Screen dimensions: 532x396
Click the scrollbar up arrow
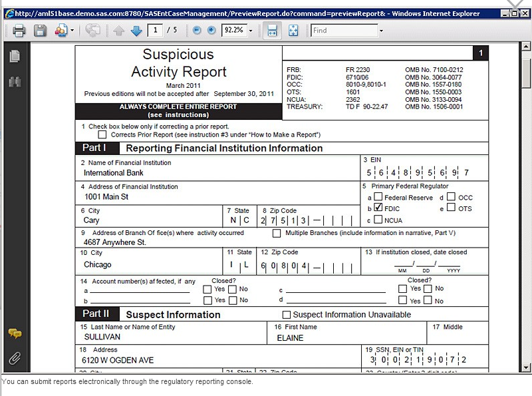525,46
